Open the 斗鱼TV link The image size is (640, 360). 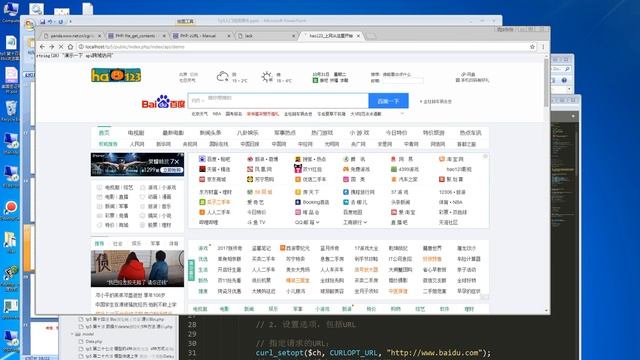click(x=256, y=222)
